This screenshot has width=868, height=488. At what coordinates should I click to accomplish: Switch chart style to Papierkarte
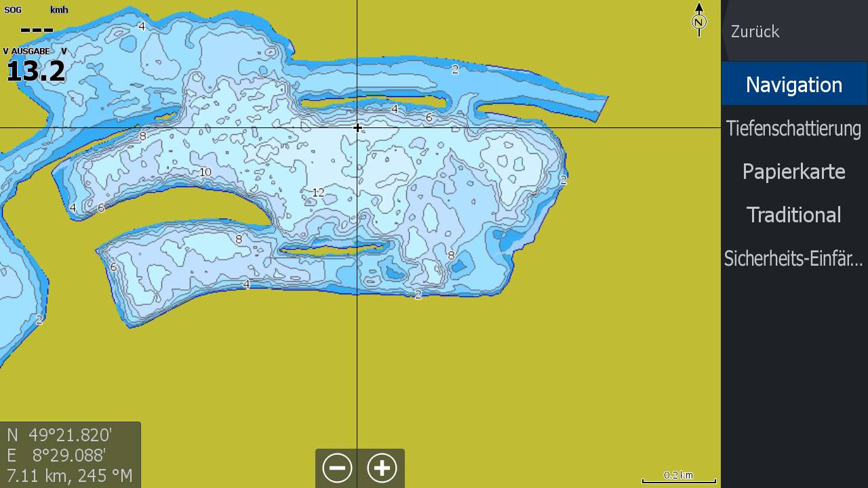793,171
